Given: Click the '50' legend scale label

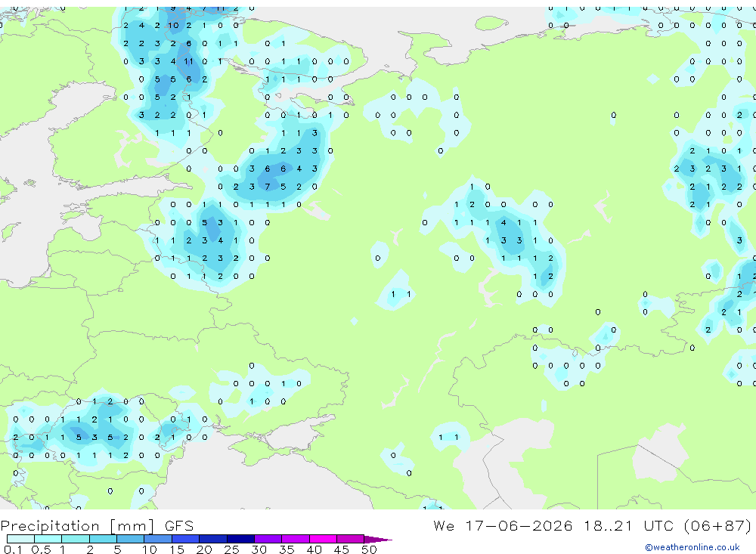Looking at the screenshot, I should click(x=369, y=549).
